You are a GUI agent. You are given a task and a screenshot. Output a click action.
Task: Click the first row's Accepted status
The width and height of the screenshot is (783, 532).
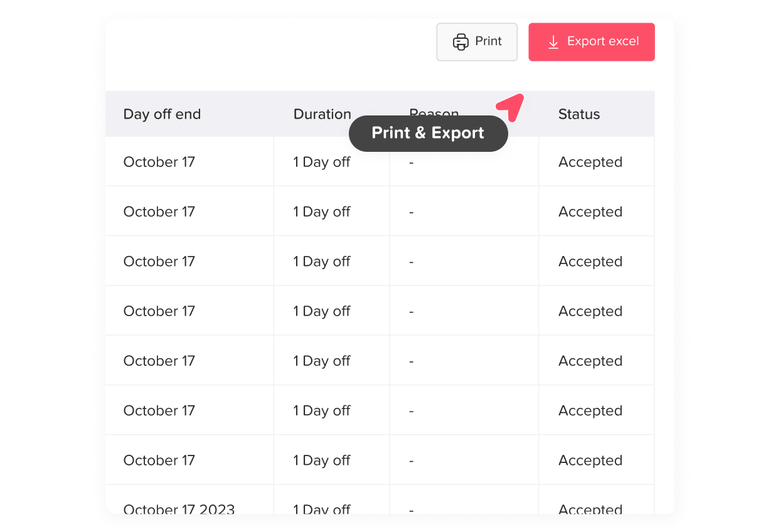click(x=590, y=162)
